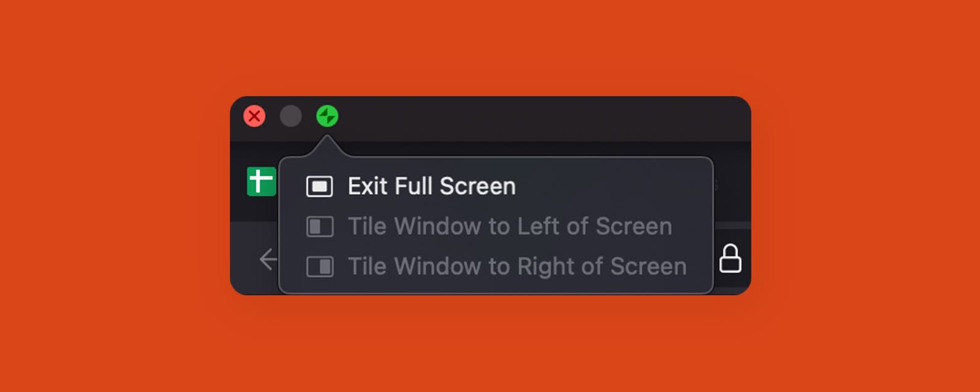Viewport: 980px width, 392px height.
Task: Open site info via the padlock icon
Action: pos(730,258)
